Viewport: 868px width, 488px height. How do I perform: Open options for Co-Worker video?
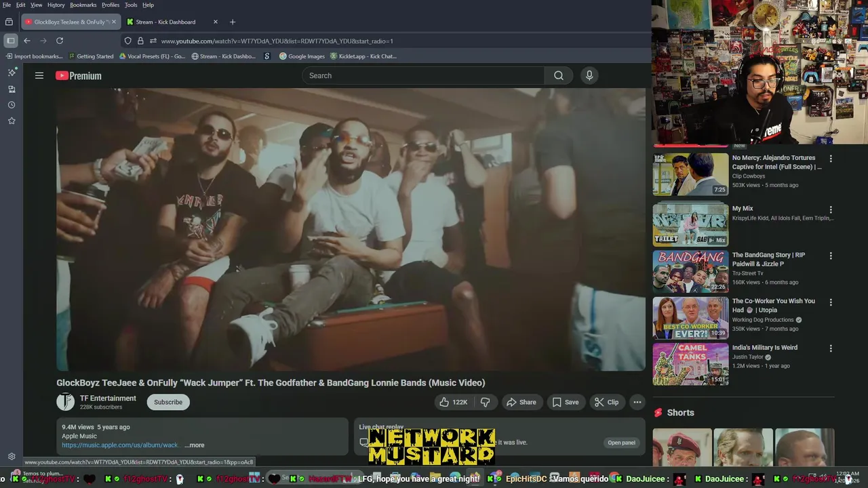831,302
